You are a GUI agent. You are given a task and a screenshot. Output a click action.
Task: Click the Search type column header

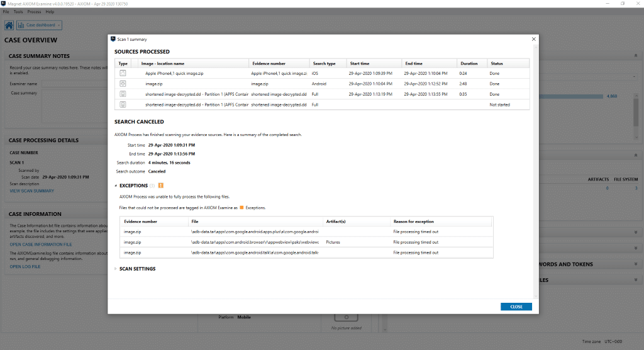coord(328,64)
